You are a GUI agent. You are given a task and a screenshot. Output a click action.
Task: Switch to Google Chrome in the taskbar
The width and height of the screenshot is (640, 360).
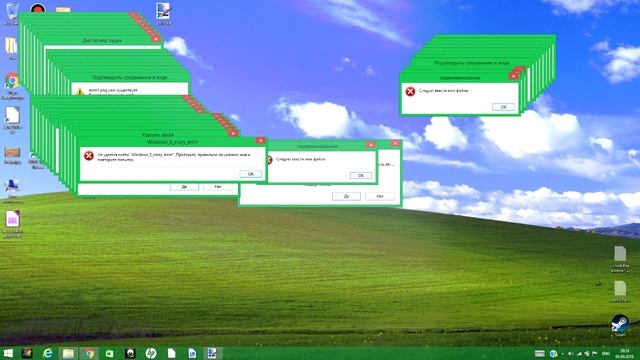click(x=89, y=353)
